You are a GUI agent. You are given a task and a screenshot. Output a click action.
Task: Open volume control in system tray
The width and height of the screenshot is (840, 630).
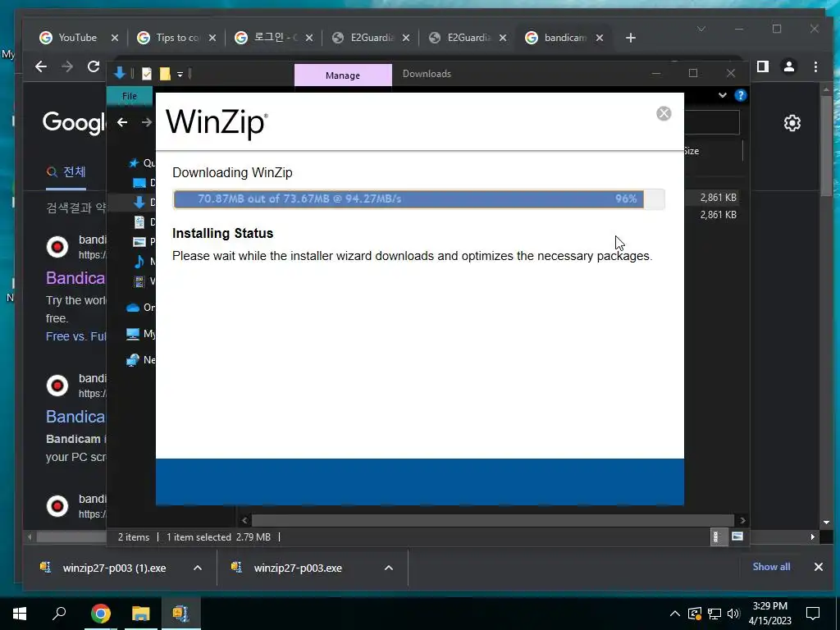click(x=733, y=614)
